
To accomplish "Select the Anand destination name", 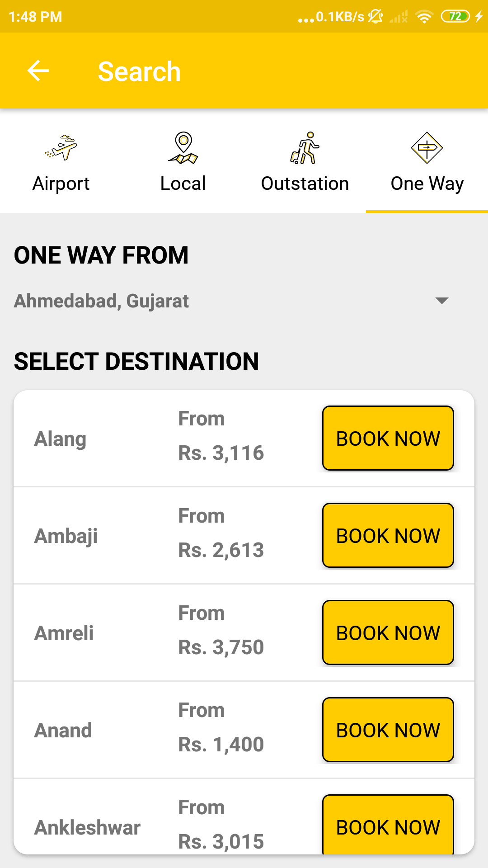I will (x=63, y=731).
